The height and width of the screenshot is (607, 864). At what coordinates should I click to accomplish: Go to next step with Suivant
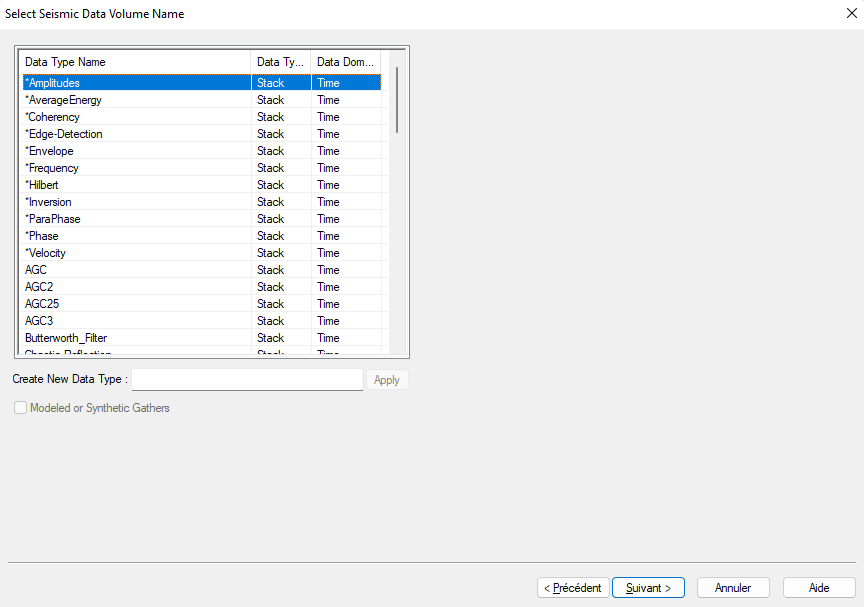[x=648, y=588]
